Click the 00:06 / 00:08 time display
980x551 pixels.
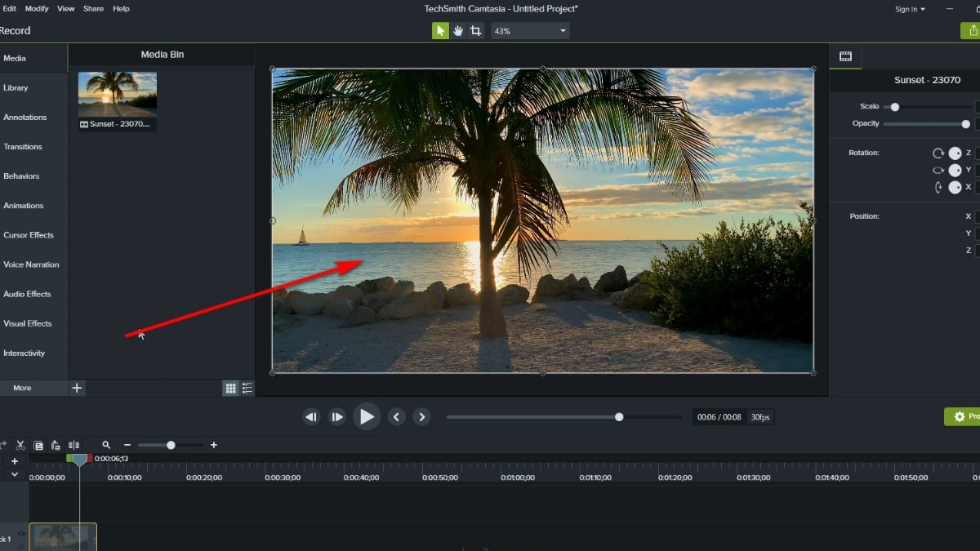tap(719, 417)
